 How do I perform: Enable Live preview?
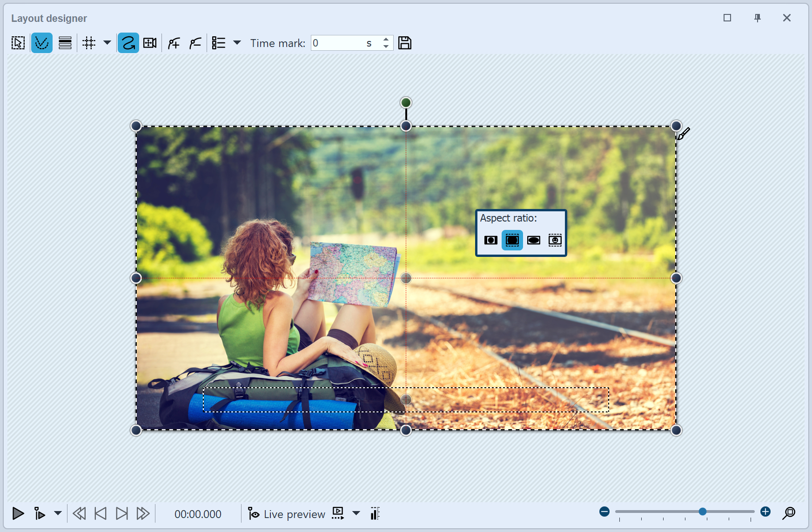pyautogui.click(x=286, y=514)
